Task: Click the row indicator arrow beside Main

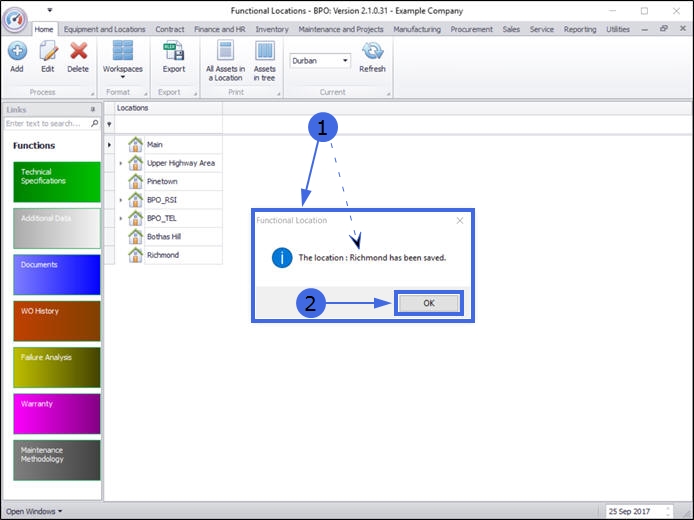Action: pyautogui.click(x=109, y=145)
